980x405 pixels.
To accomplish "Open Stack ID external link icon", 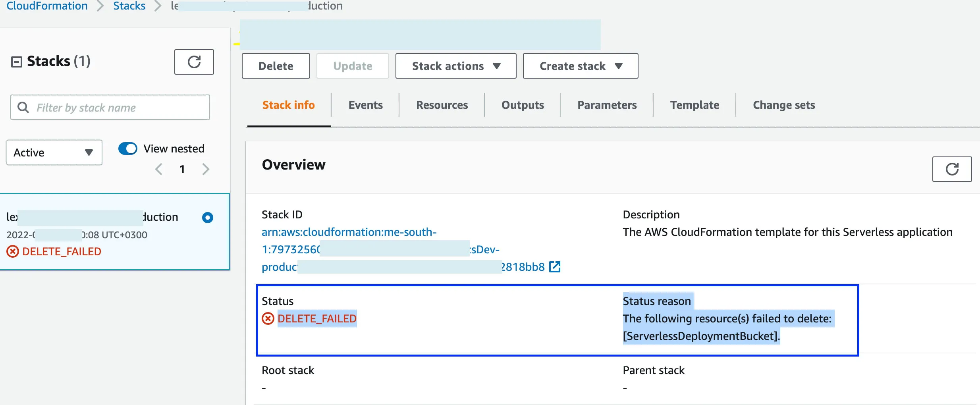I will [555, 267].
